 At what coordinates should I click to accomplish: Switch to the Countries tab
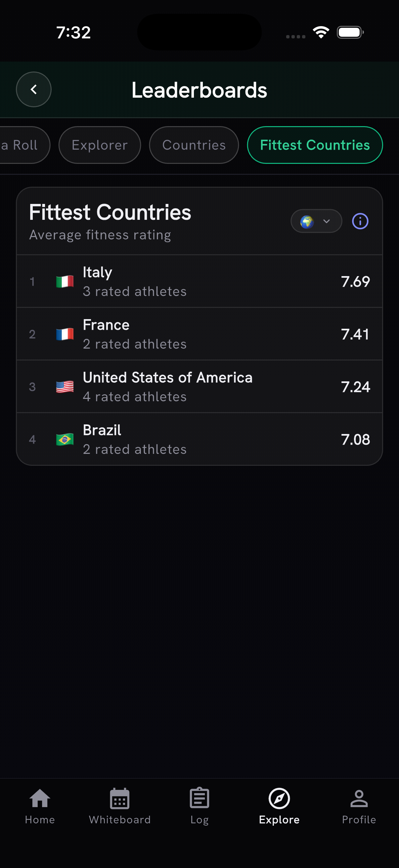click(x=194, y=145)
